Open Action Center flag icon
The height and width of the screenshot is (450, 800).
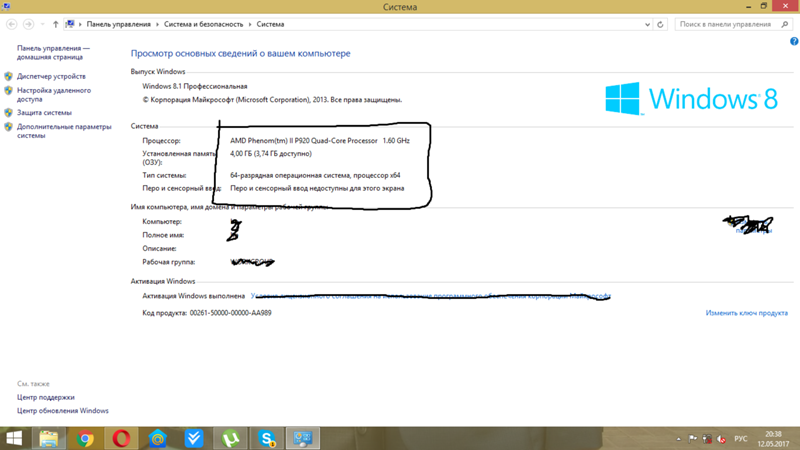point(692,439)
